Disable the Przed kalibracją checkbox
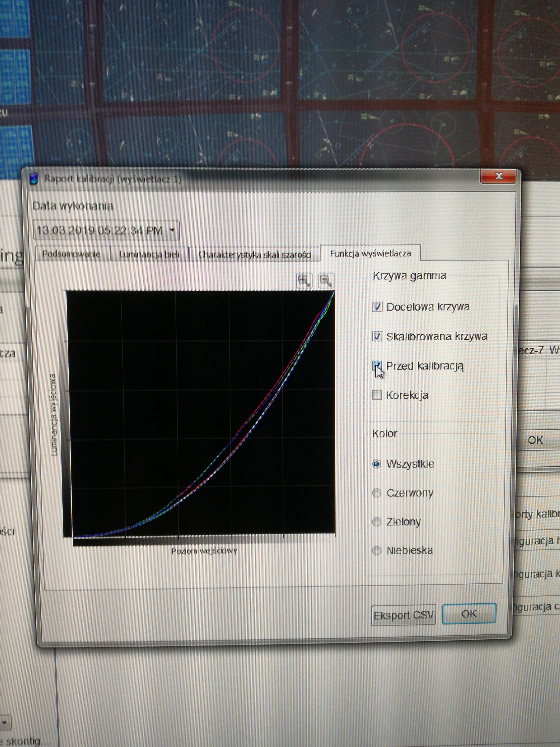The height and width of the screenshot is (747, 560). tap(377, 366)
